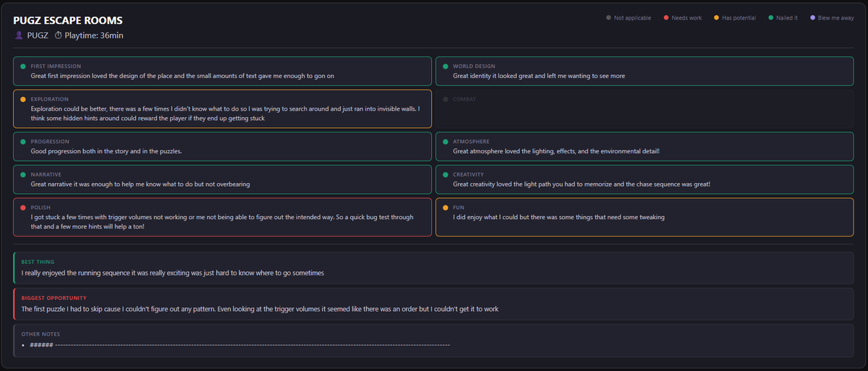
Task: Click the BIGGEST OPPORTUNITY heading
Action: pyautogui.click(x=54, y=298)
